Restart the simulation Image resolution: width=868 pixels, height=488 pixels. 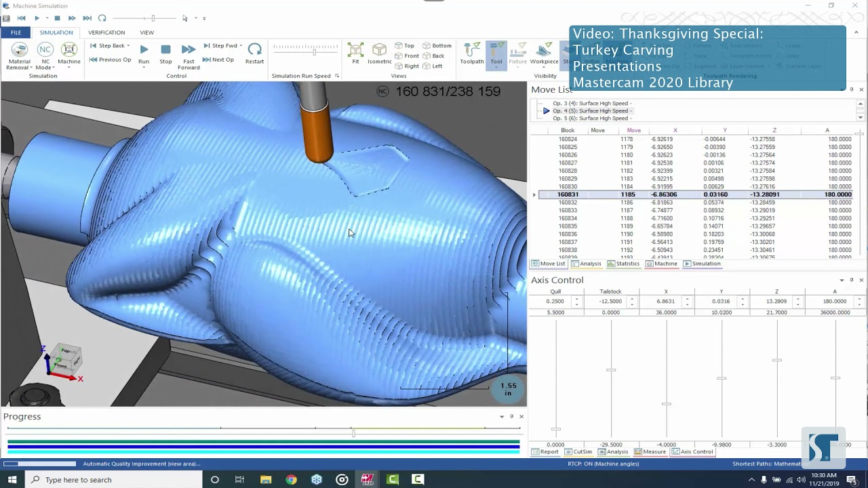pos(254,54)
